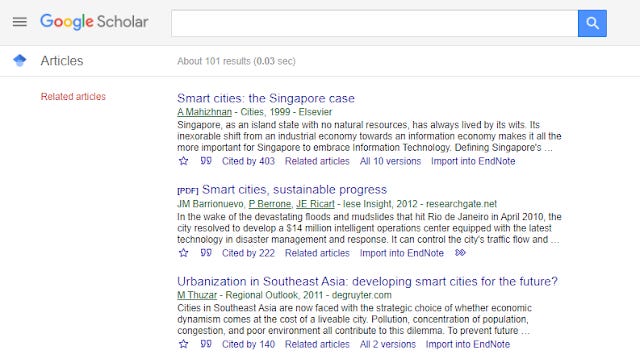Image resolution: width=640 pixels, height=363 pixels.
Task: Open 'Smart cities: the Singapore case' title
Action: pyautogui.click(x=266, y=98)
